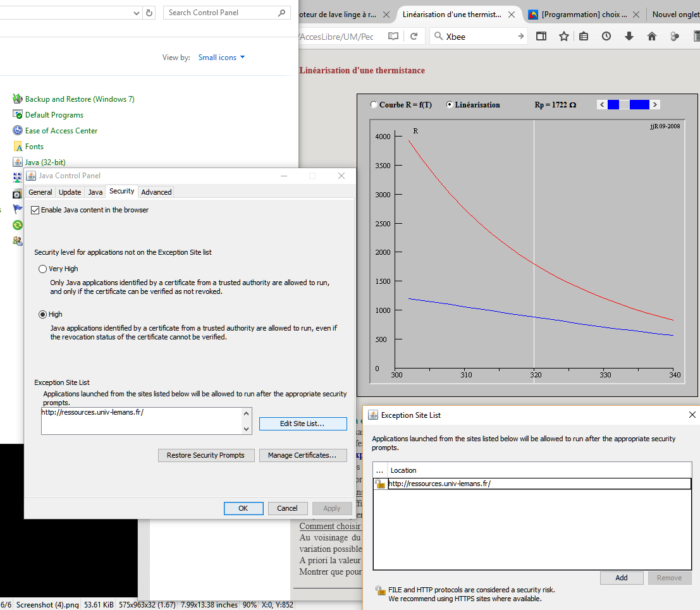Viewport: 700px width, 610px height.
Task: Select the Courbe R = f(T) option
Action: point(374,105)
